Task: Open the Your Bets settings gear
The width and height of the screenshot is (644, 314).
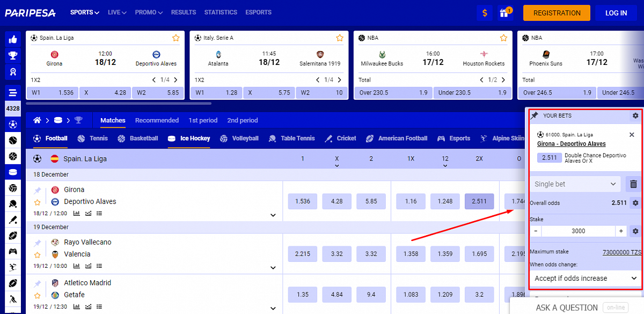Action: point(635,115)
